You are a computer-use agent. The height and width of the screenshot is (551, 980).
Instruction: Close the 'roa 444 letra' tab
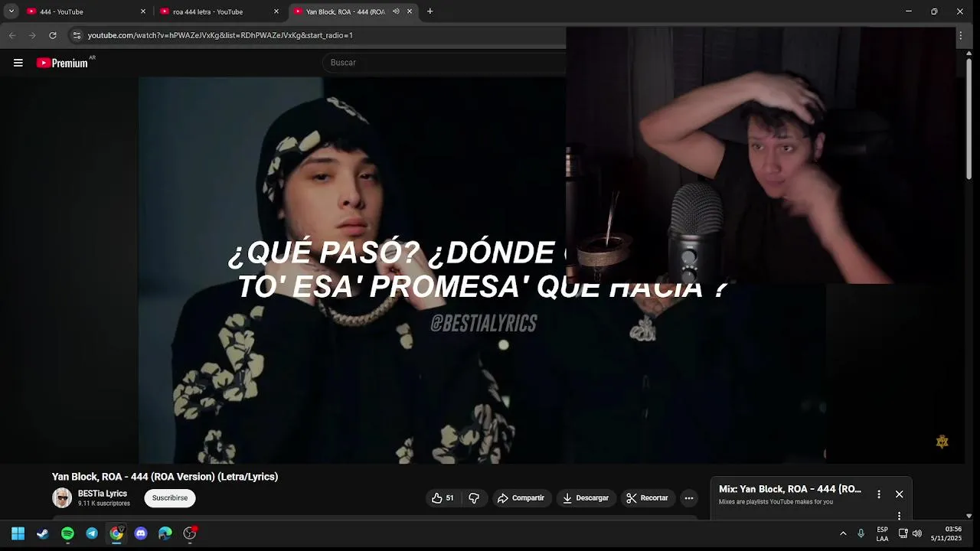click(276, 11)
